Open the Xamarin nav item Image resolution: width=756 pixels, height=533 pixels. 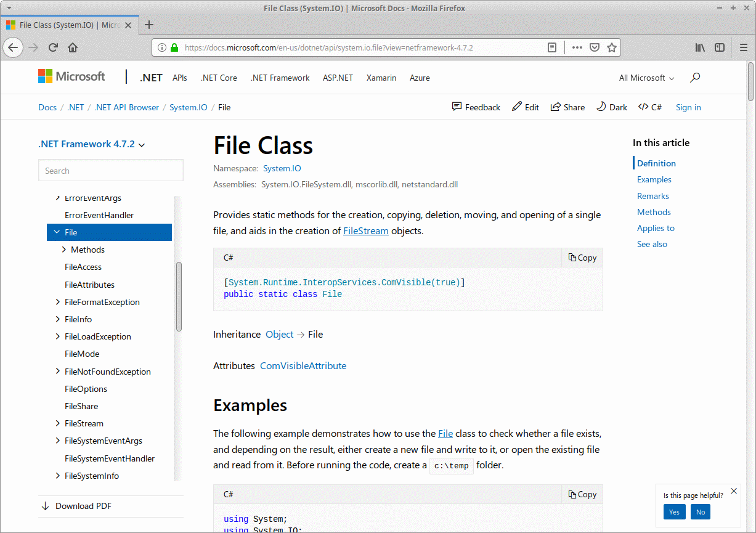pyautogui.click(x=381, y=78)
